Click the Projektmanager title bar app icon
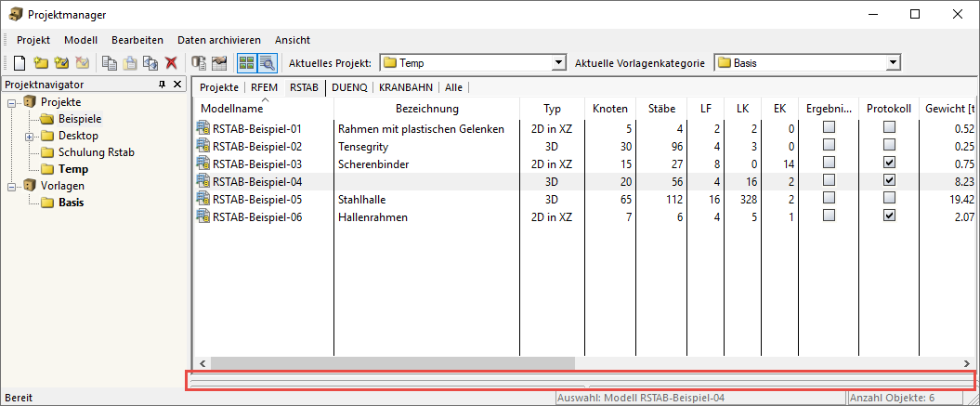This screenshot has height=406, width=980. pos(16,14)
